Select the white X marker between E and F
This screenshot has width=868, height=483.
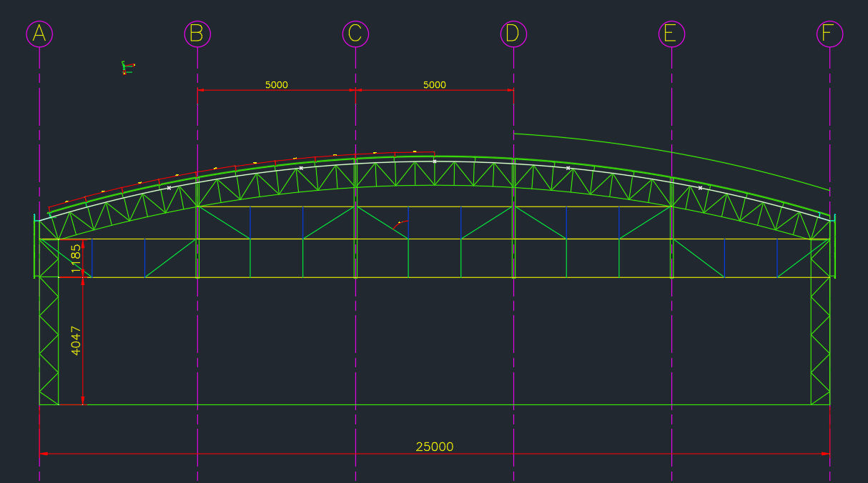point(700,188)
